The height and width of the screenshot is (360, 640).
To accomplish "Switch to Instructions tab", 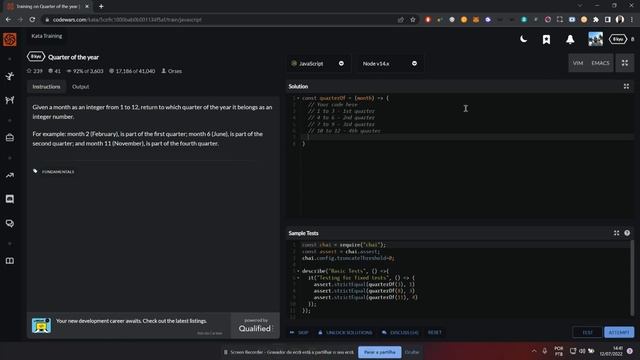I will click(46, 87).
